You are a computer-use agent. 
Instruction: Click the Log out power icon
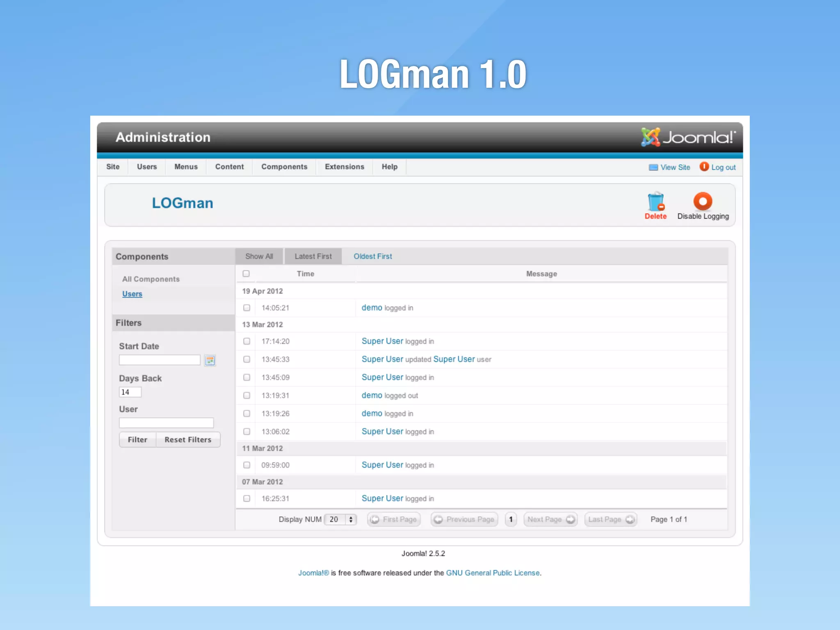click(x=704, y=167)
